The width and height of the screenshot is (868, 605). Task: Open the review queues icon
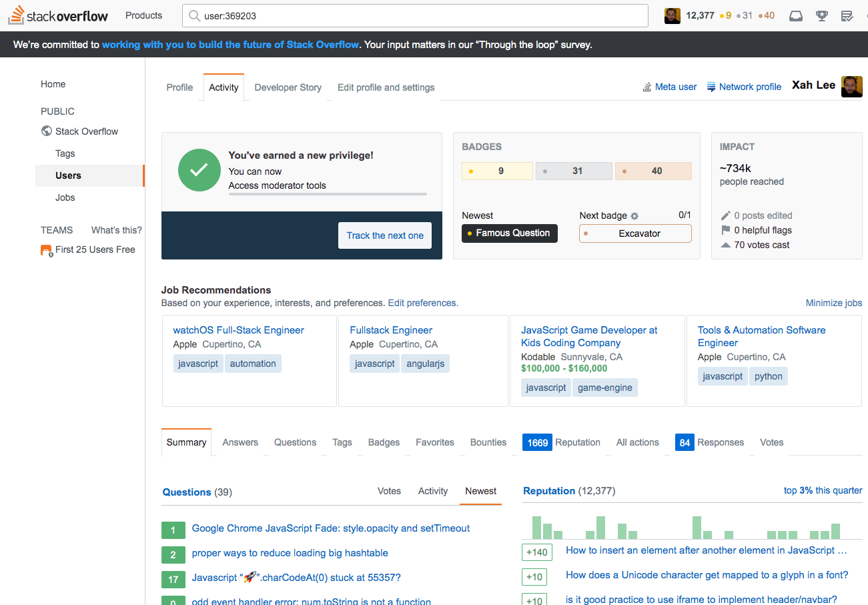tap(847, 16)
